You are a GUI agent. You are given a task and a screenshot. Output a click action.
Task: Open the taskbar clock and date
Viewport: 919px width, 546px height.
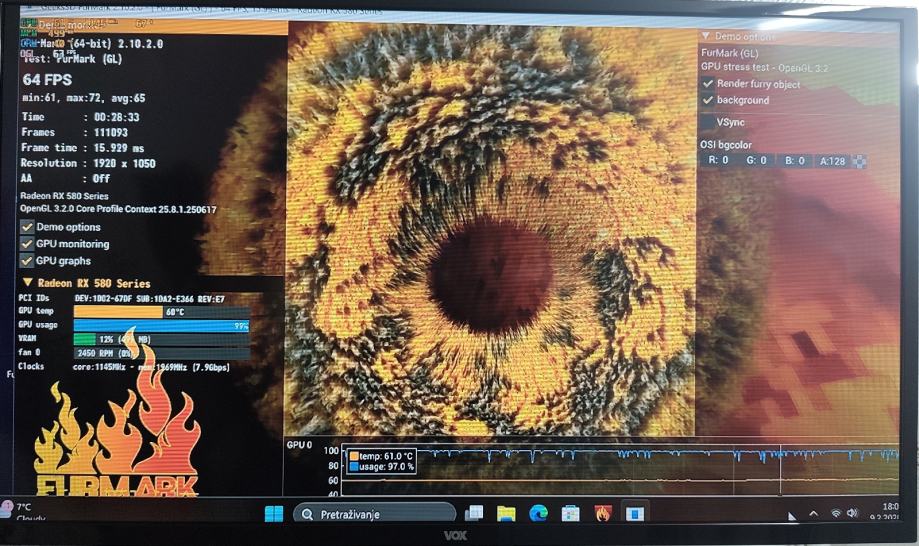coord(886,512)
